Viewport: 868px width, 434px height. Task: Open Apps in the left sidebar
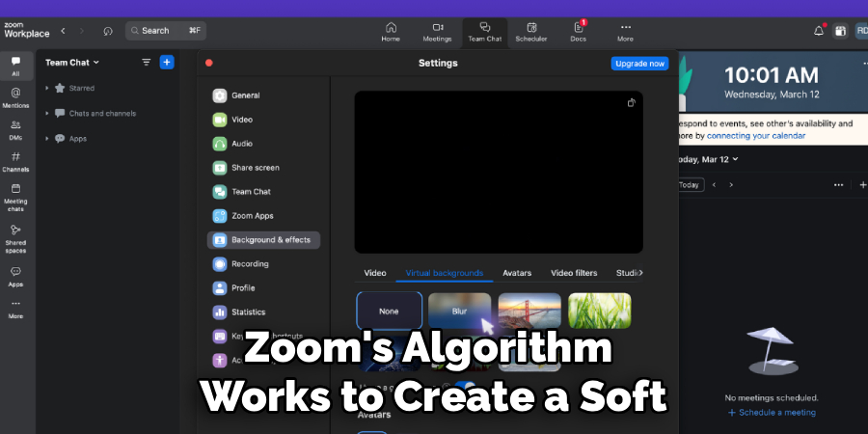tap(15, 277)
